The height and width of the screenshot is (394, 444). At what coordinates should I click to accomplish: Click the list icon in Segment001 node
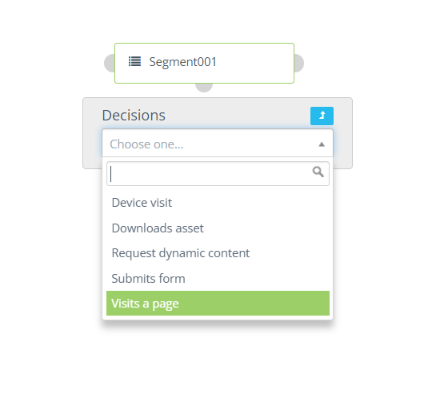pos(135,61)
